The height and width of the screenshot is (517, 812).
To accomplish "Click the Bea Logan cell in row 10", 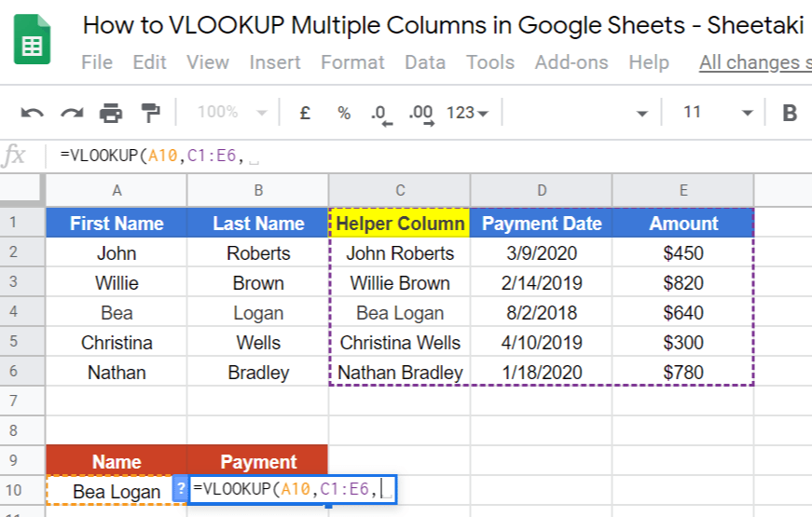I will (117, 490).
